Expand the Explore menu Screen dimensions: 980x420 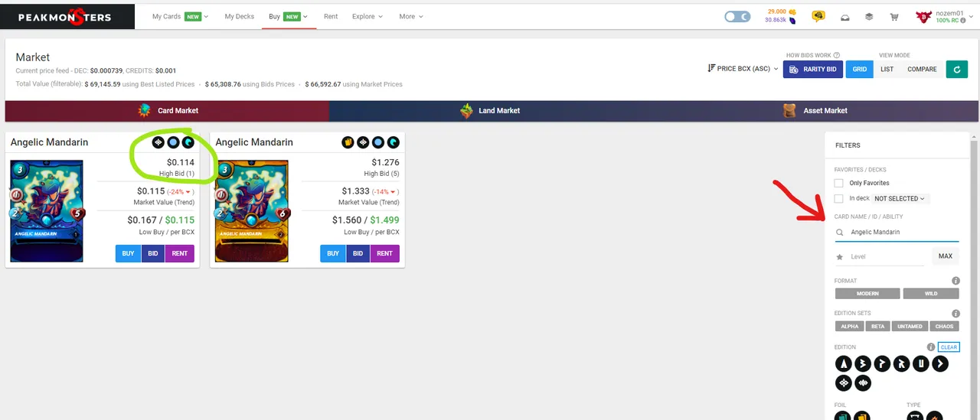coord(367,16)
